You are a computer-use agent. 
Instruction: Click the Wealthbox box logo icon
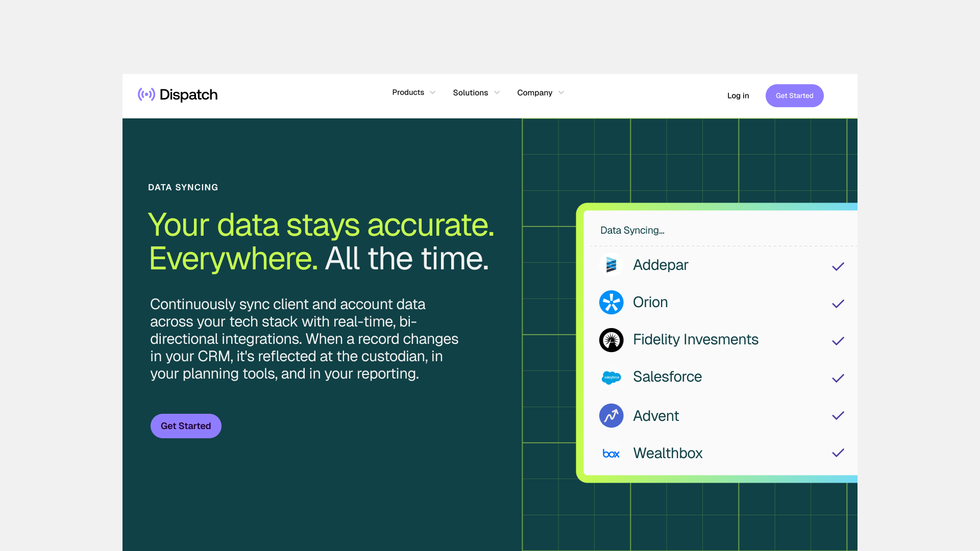(611, 454)
